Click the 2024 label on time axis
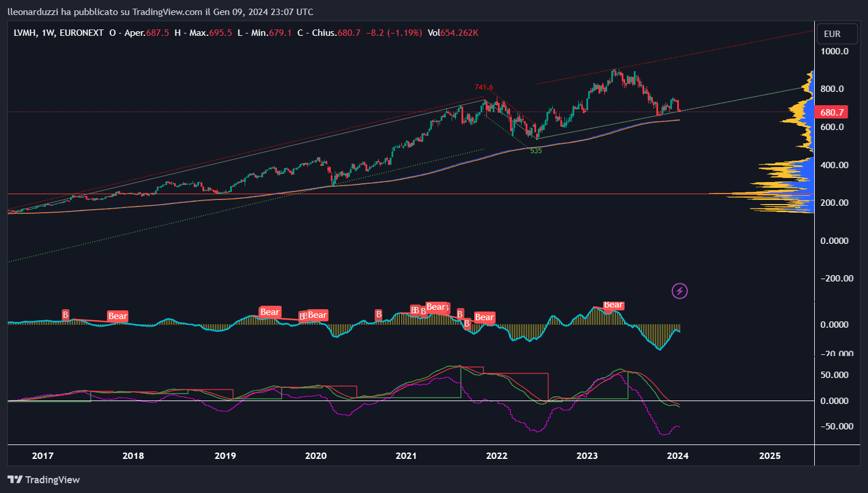Viewport: 868px width, 493px height. [x=678, y=455]
